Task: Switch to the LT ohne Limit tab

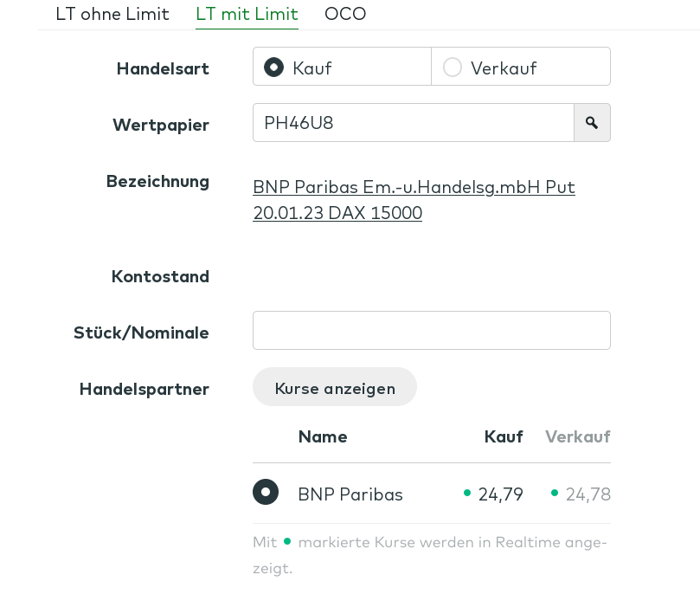Action: tap(112, 14)
